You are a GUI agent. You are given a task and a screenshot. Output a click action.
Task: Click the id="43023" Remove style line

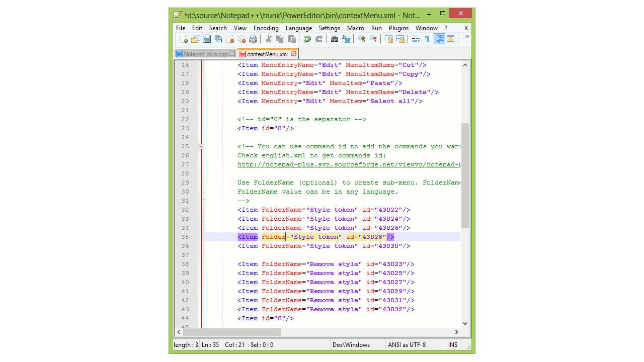point(326,264)
